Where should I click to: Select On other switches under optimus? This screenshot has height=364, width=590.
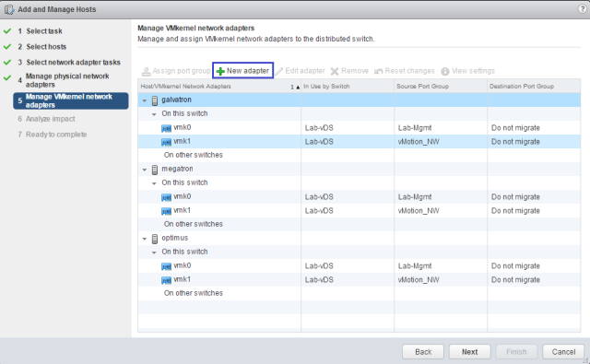pyautogui.click(x=193, y=293)
